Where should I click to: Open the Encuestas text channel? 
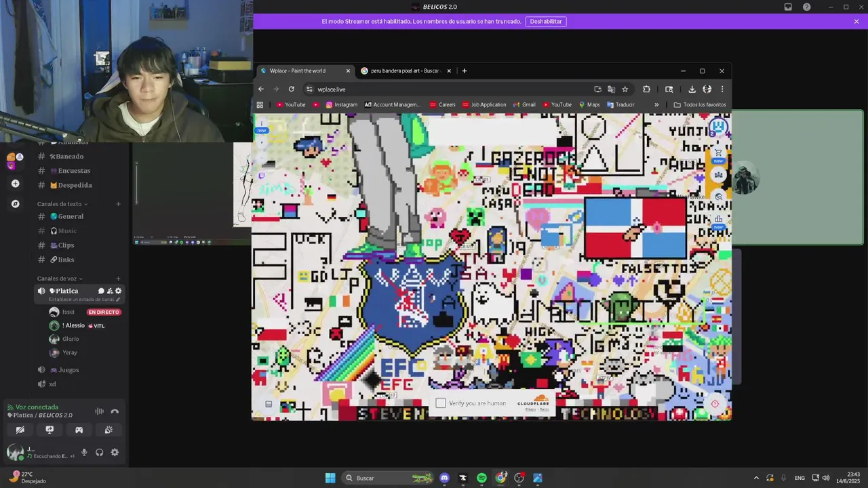click(x=78, y=171)
